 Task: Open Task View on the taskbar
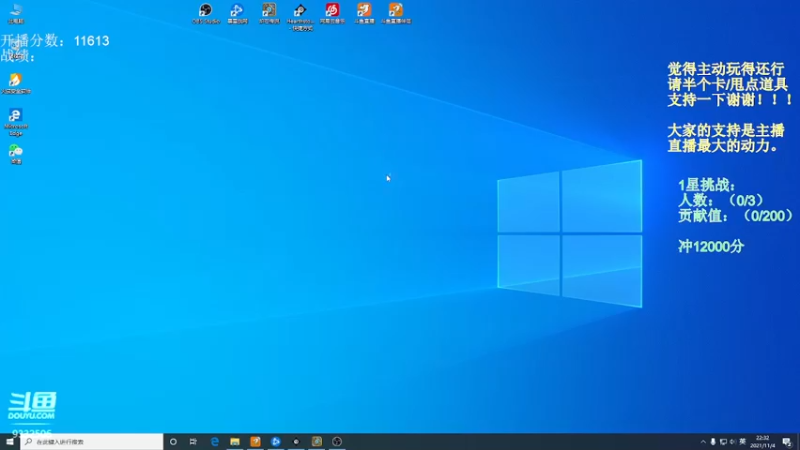tap(193, 442)
